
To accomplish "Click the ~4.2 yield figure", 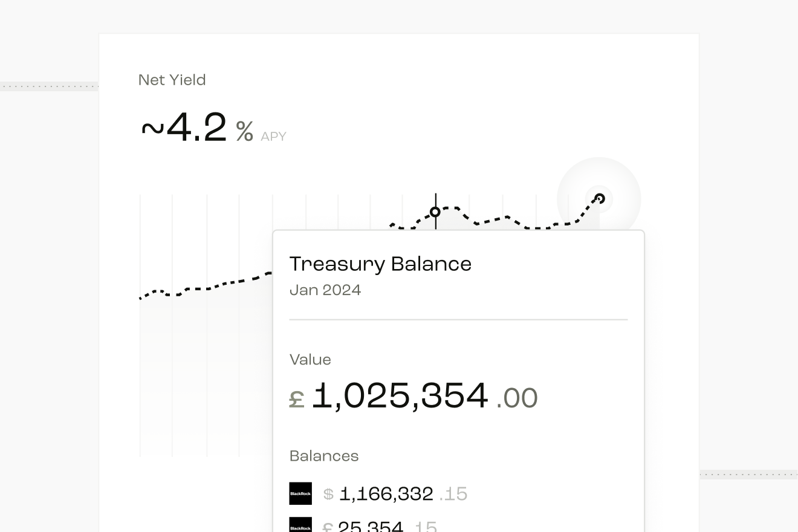I will pyautogui.click(x=184, y=128).
